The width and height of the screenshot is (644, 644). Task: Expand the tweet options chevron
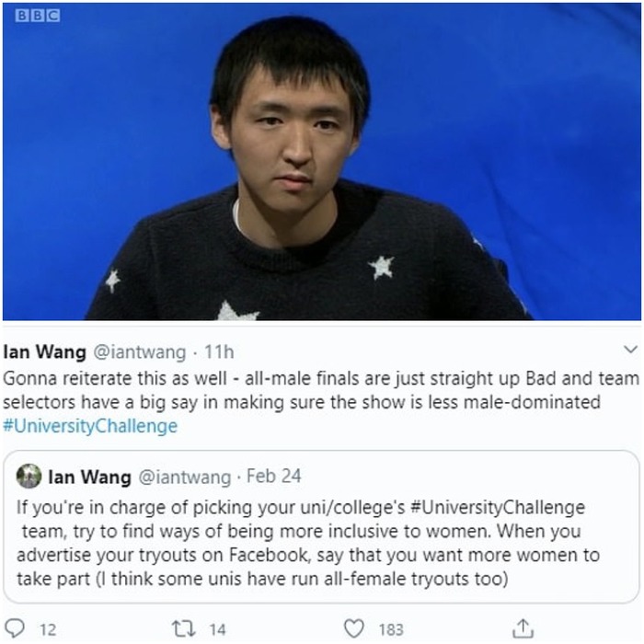(x=630, y=350)
